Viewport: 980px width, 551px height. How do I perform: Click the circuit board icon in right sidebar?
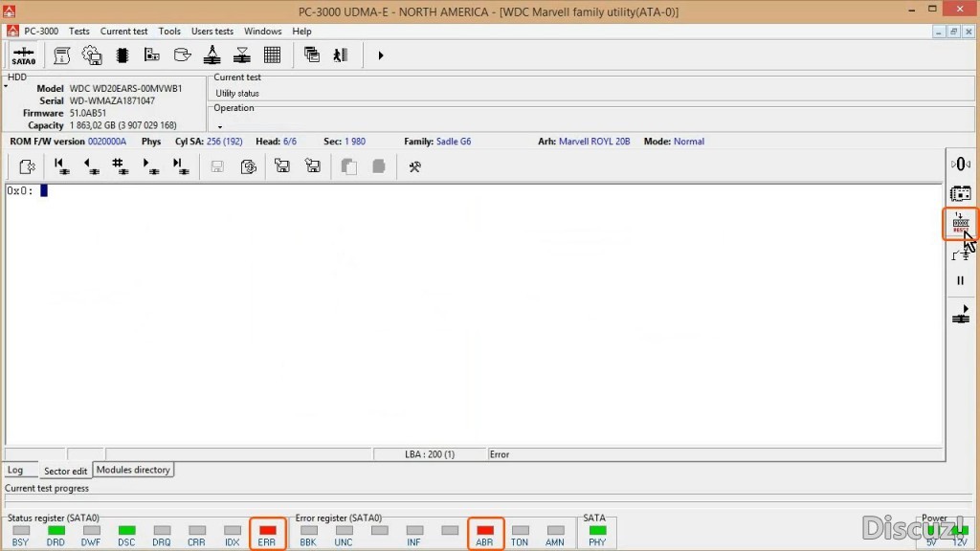(x=961, y=193)
